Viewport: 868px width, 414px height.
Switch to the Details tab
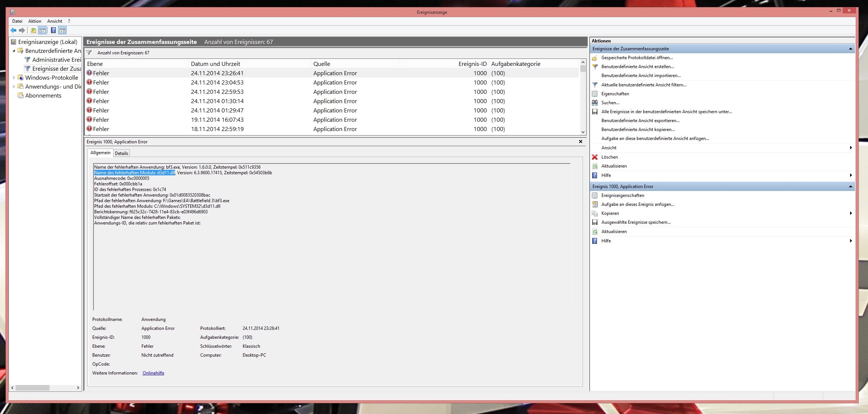121,153
